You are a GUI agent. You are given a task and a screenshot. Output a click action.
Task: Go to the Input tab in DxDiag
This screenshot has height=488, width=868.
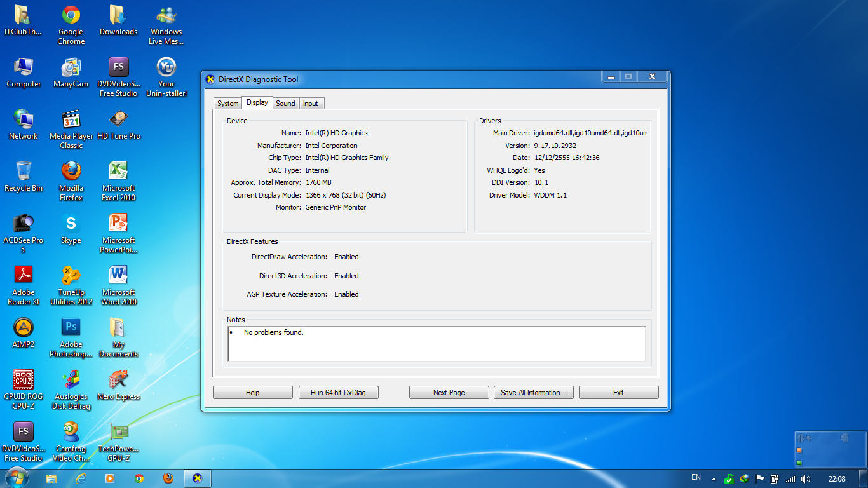(311, 104)
